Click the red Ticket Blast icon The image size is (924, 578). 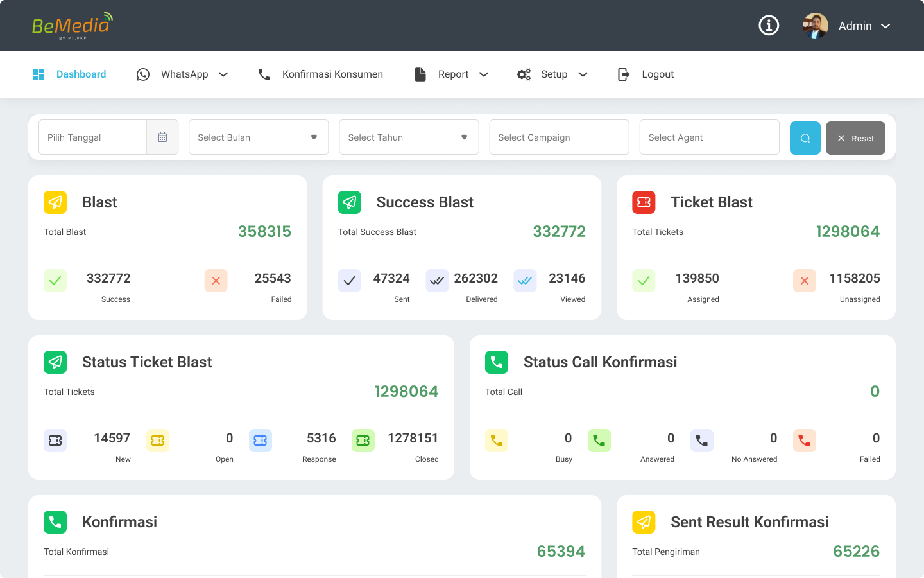(x=644, y=202)
